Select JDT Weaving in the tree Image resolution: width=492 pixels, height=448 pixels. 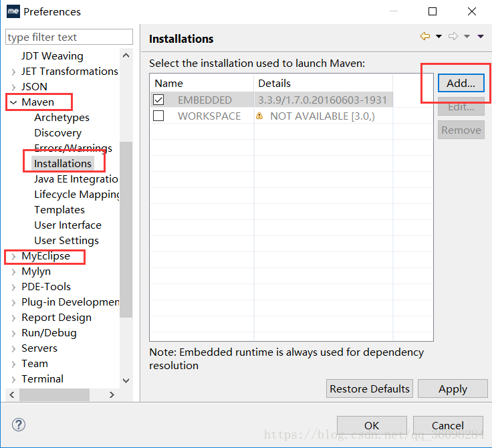coord(52,56)
